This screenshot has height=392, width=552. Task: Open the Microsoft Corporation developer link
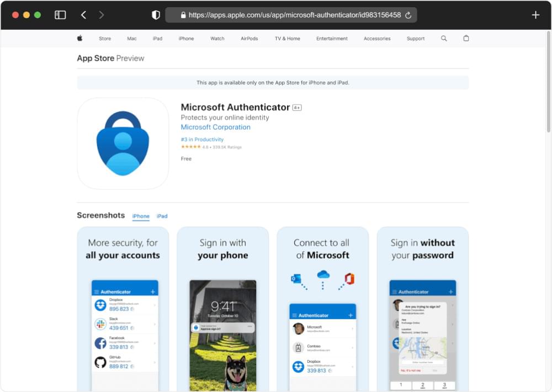pos(215,127)
